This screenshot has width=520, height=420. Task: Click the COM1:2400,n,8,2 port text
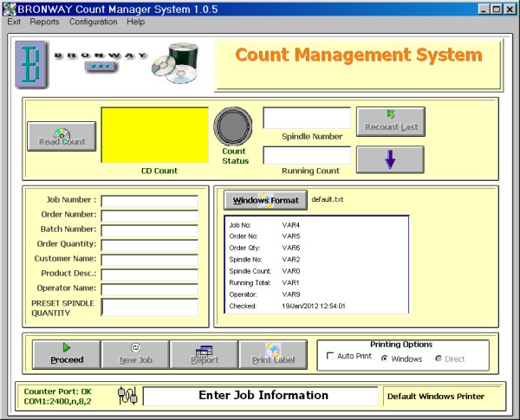[58, 401]
